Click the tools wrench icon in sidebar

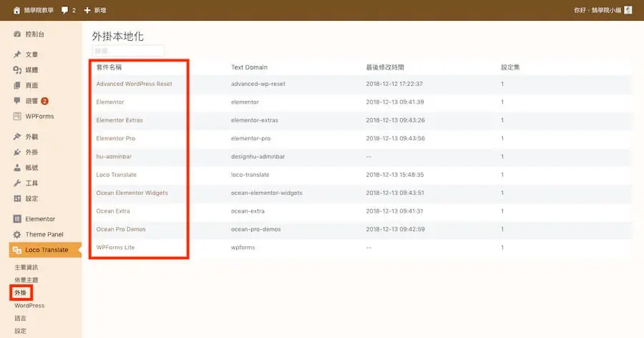(17, 183)
